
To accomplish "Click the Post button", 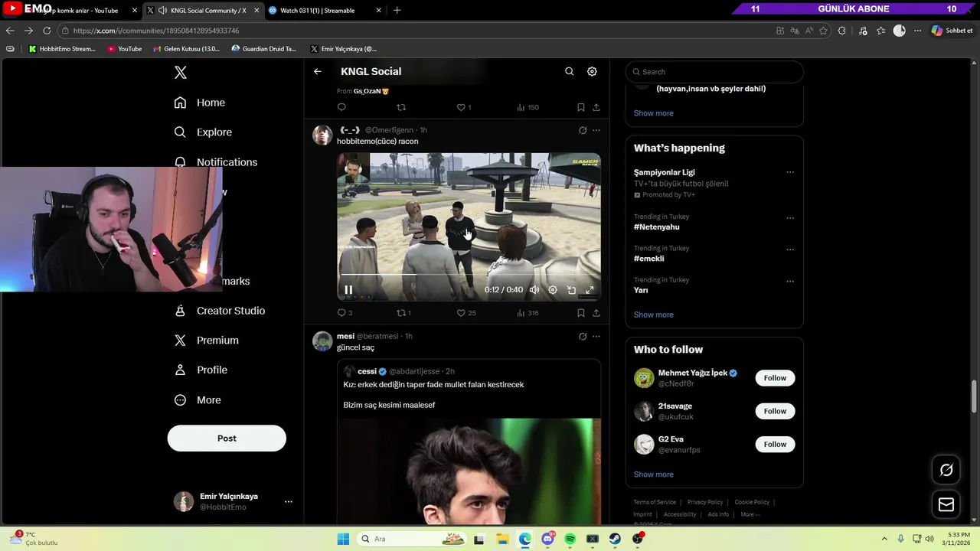I will (227, 439).
